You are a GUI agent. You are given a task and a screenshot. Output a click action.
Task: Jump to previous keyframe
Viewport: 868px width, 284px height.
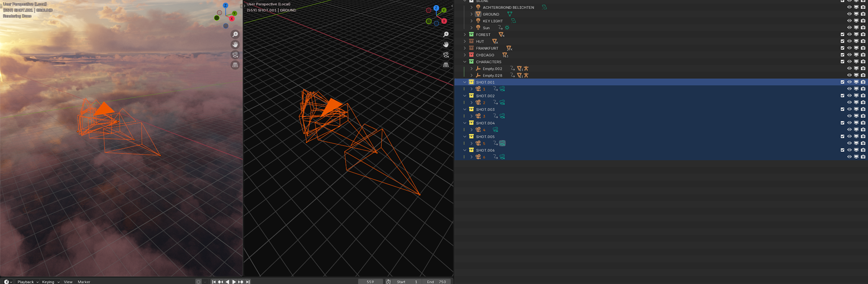(221, 282)
